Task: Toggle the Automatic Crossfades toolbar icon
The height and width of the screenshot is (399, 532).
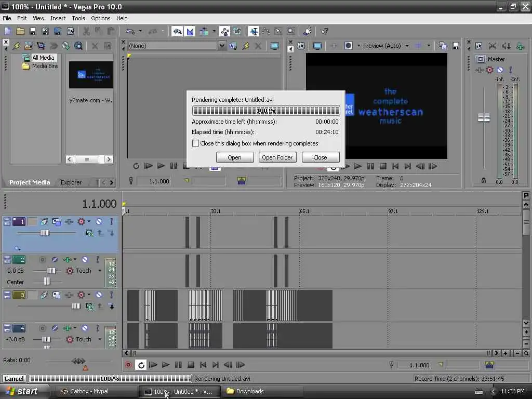Action: coord(190,32)
